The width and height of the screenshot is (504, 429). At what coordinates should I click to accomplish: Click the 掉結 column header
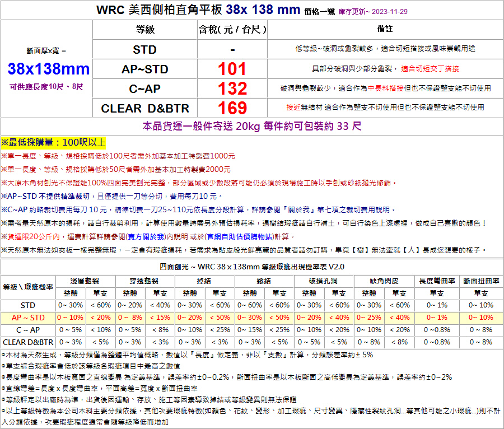click(x=204, y=281)
